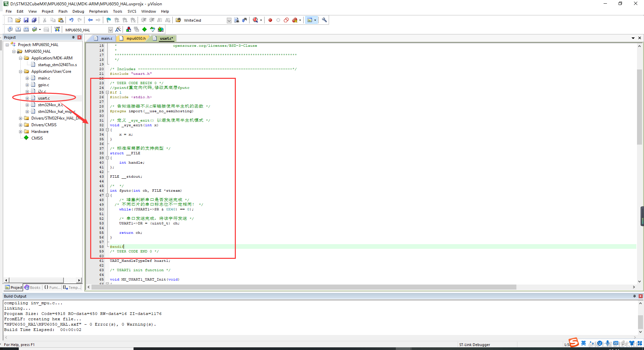Viewport: 644px width, 350px height.
Task: Open the Flash menu
Action: [63, 11]
